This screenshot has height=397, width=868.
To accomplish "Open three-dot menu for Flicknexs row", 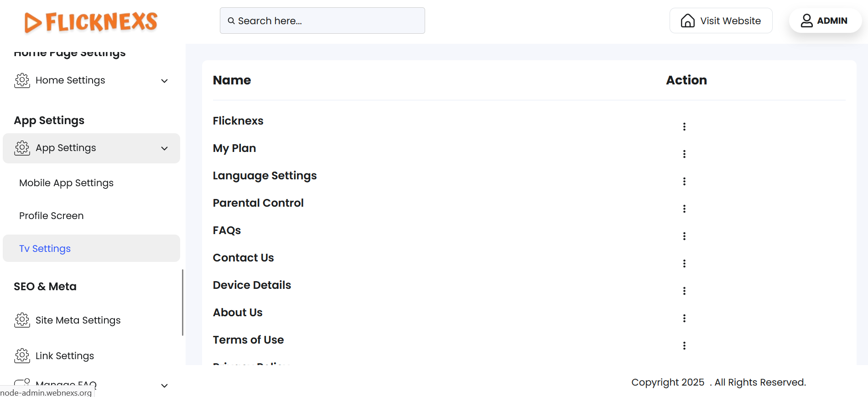I will pos(684,126).
